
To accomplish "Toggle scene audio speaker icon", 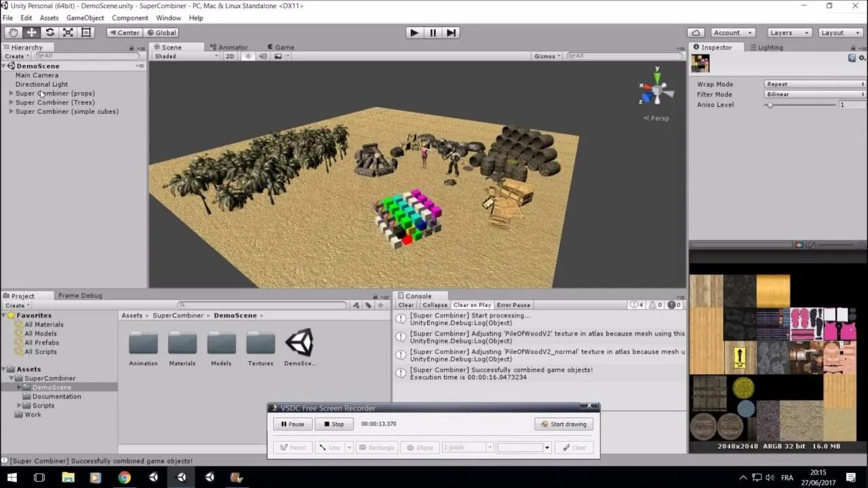I will (x=263, y=56).
